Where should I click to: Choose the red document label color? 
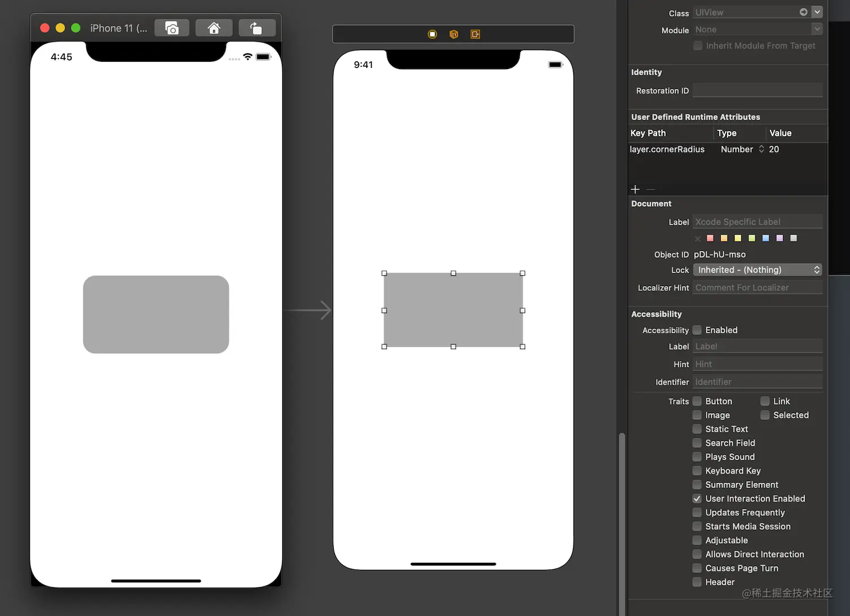click(710, 238)
